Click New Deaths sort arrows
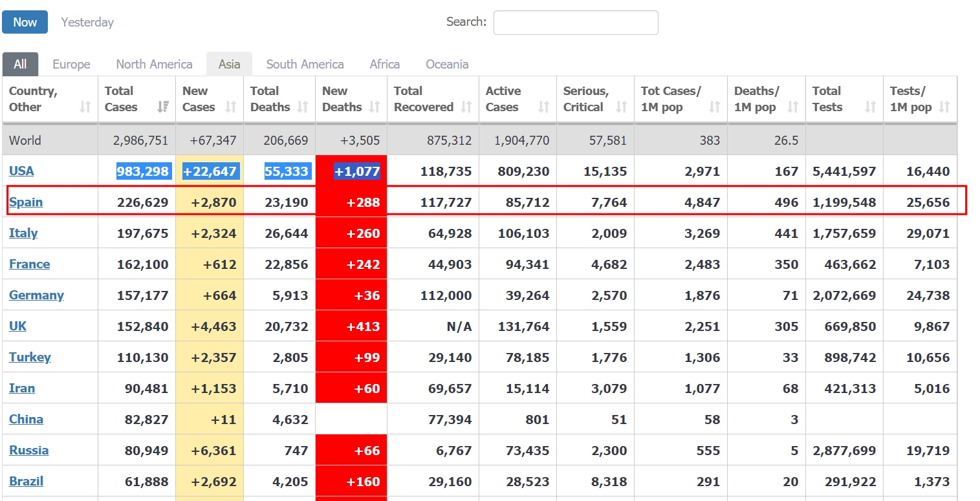 point(375,107)
